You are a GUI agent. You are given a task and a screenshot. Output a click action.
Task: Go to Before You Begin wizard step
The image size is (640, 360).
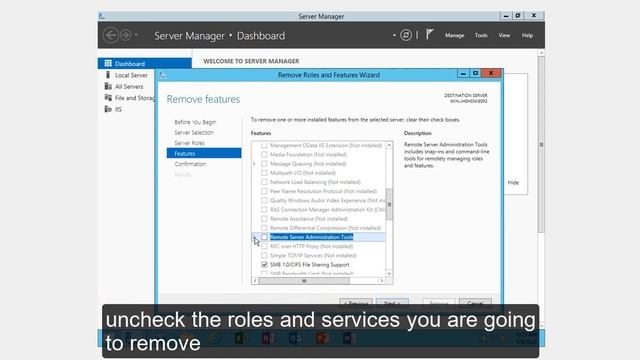pyautogui.click(x=195, y=122)
